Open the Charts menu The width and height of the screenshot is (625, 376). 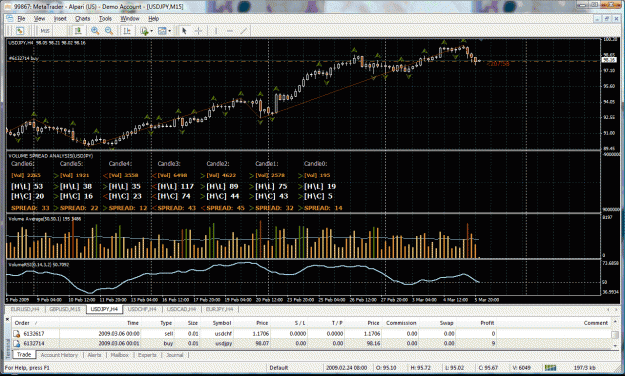click(83, 19)
